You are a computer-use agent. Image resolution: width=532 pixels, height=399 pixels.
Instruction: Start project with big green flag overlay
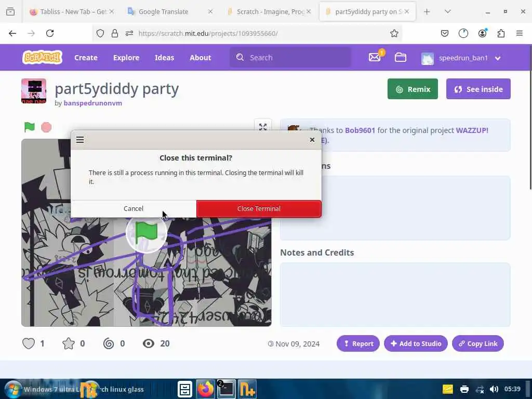146,233
